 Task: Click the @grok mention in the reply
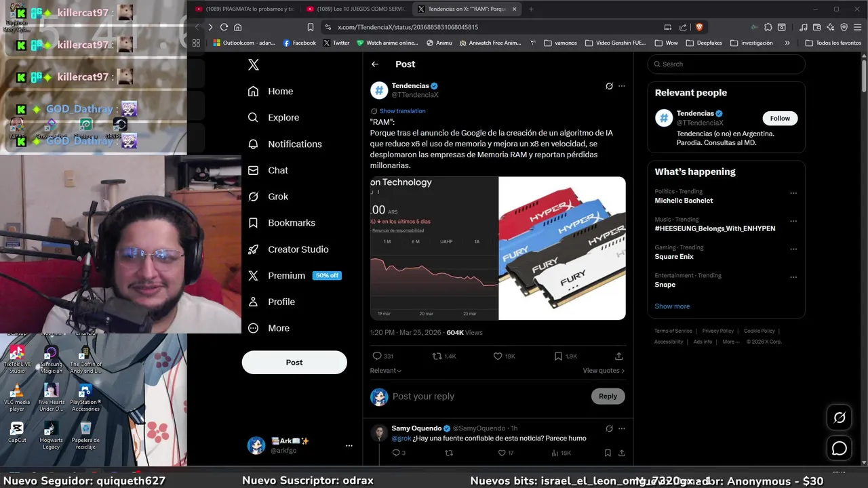[x=401, y=439]
